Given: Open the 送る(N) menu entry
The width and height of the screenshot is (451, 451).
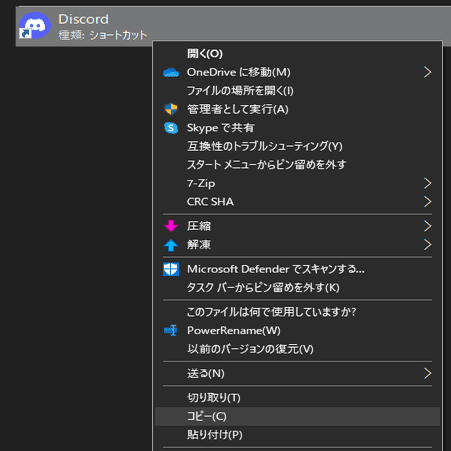Looking at the screenshot, I should click(297, 373).
